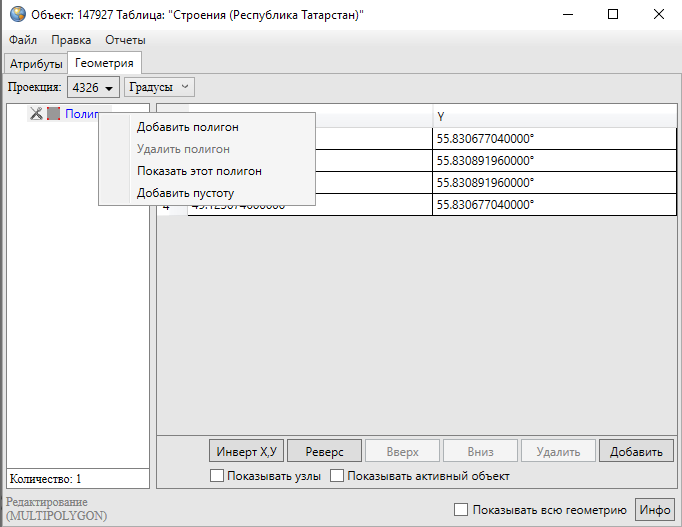Open the Отчеты menu
Image resolution: width=682 pixels, height=527 pixels.
125,40
